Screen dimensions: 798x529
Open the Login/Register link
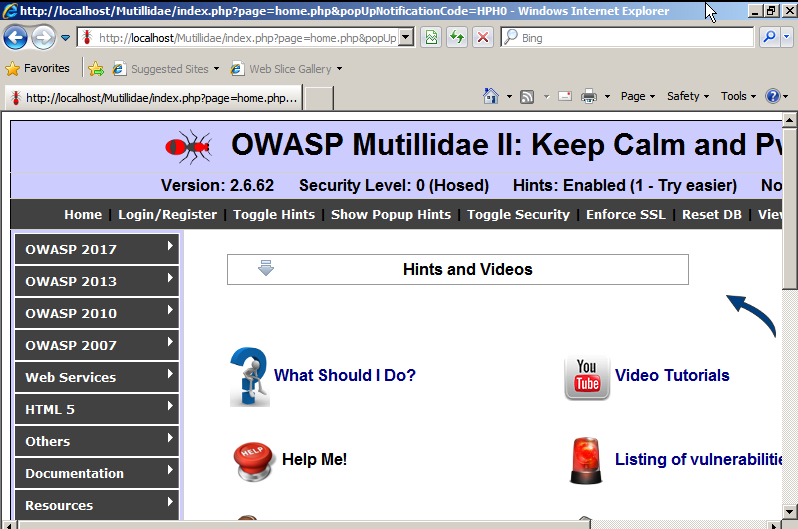point(167,215)
